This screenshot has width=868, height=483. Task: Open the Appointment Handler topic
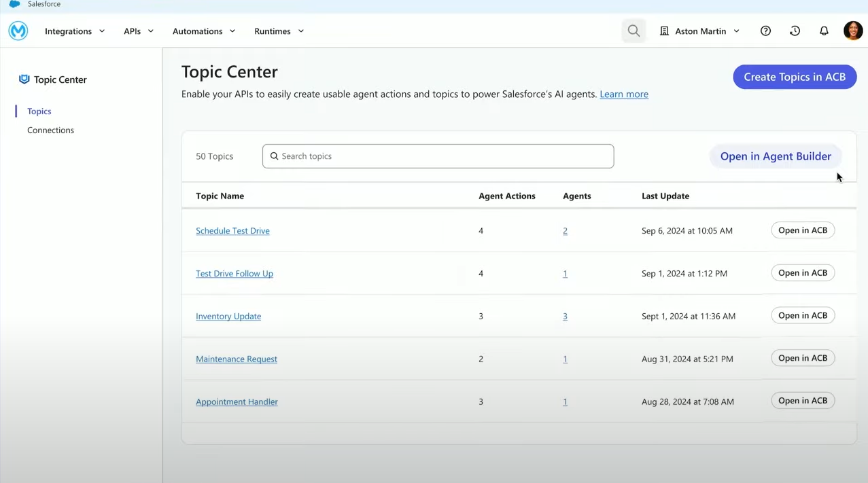(x=237, y=402)
